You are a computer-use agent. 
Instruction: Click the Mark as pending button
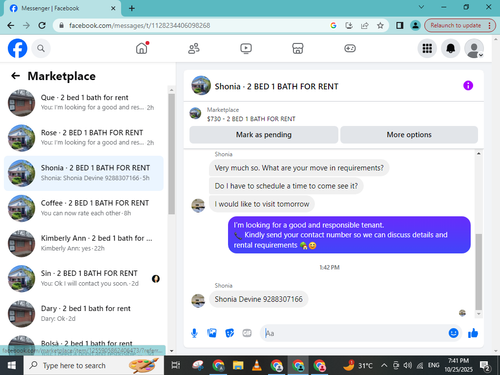pyautogui.click(x=264, y=135)
